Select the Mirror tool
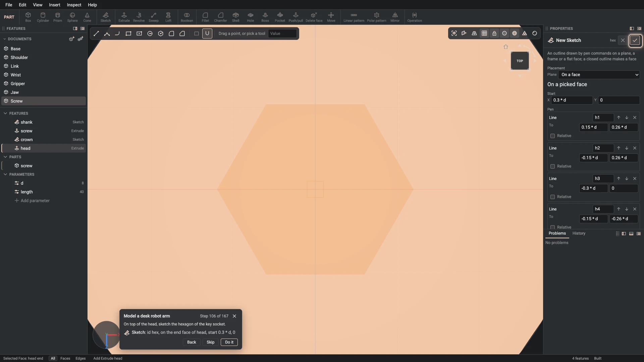 click(395, 17)
